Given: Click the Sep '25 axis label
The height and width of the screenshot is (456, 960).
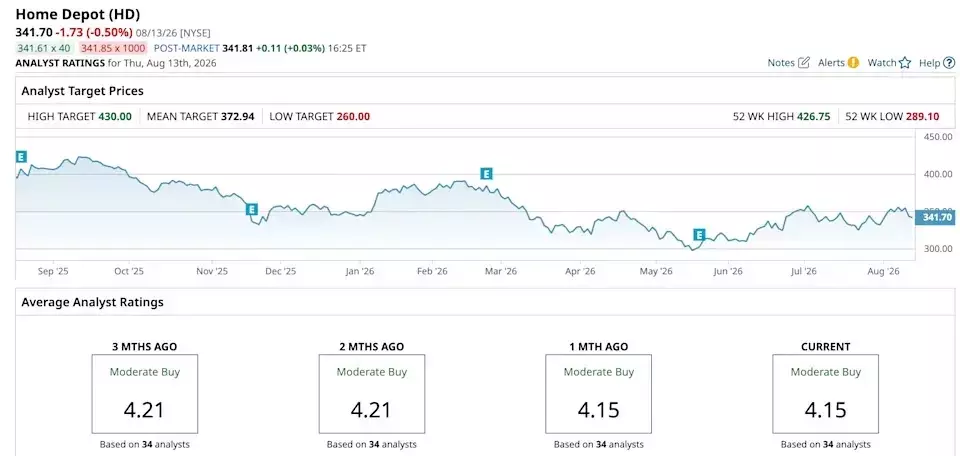Looking at the screenshot, I should (x=54, y=271).
